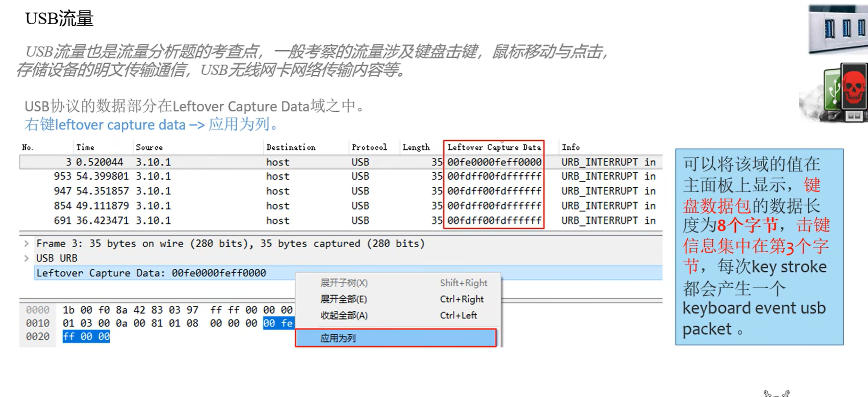Click highlighted bytes on hex row 0020
868x397 pixels.
tap(86, 337)
